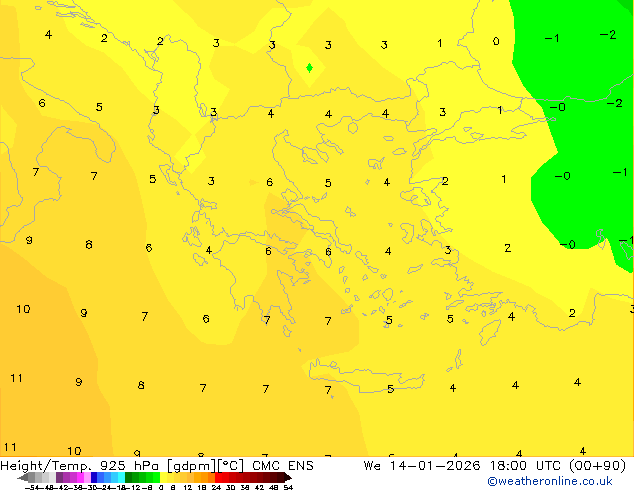
Task: Click the '[gdpm]' unit label
Action: point(192,466)
